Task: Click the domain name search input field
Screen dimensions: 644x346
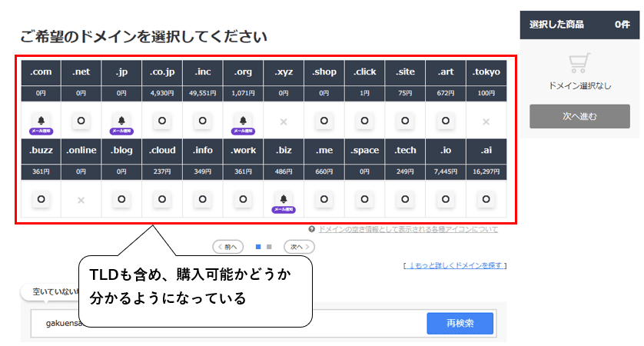Action: coord(228,324)
